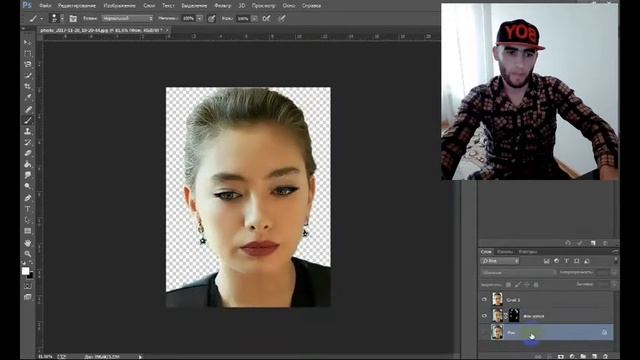The height and width of the screenshot is (360, 640).
Task: Lock position move icon
Action: click(x=527, y=284)
